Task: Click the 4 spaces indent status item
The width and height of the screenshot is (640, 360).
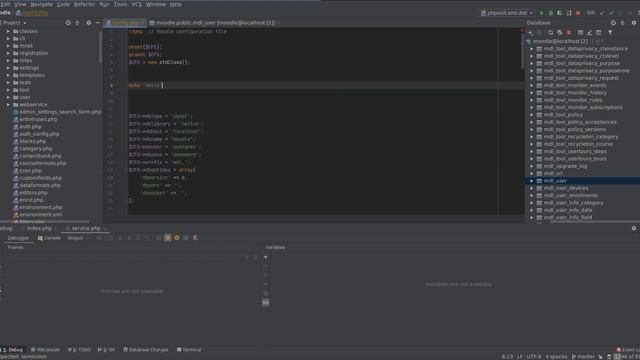Action: 556,356
